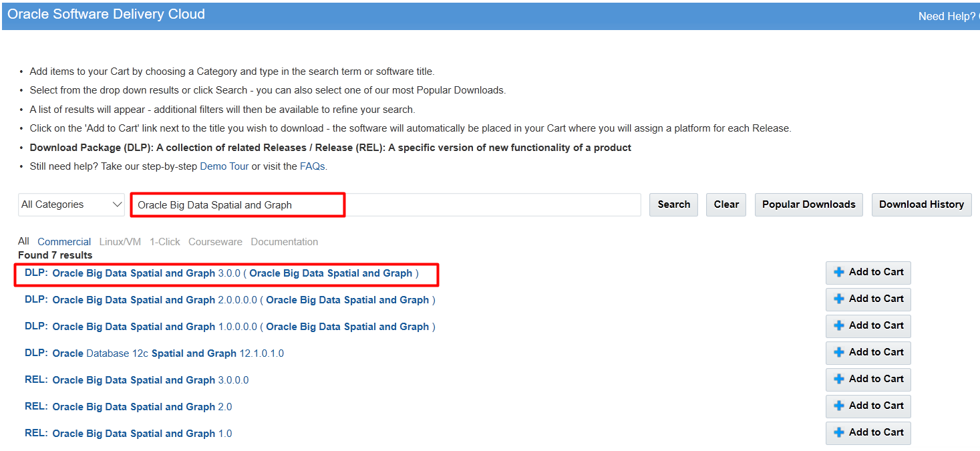Open the All Categories dropdown

point(71,204)
